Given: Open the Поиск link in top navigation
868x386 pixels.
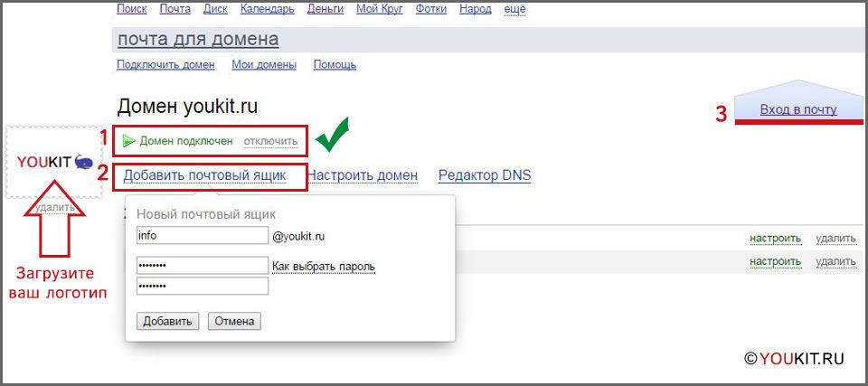Looking at the screenshot, I should click(x=132, y=9).
